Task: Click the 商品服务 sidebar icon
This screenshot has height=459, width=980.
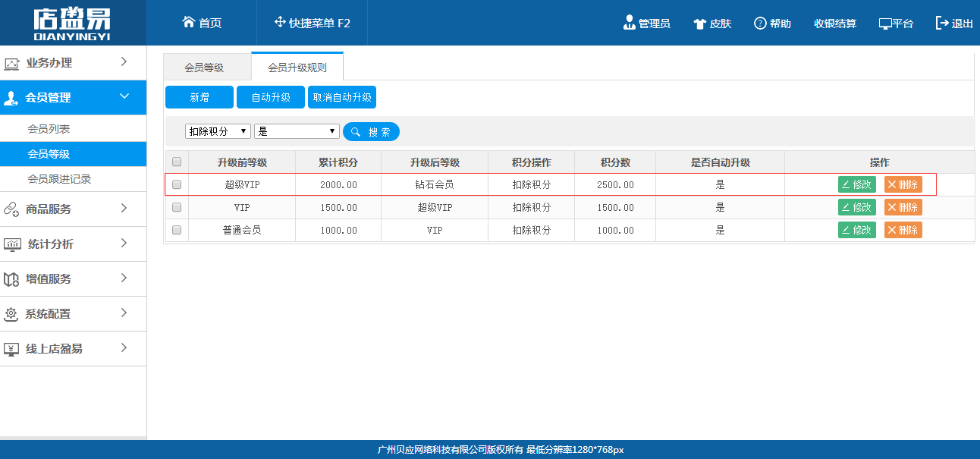Action: 11,209
